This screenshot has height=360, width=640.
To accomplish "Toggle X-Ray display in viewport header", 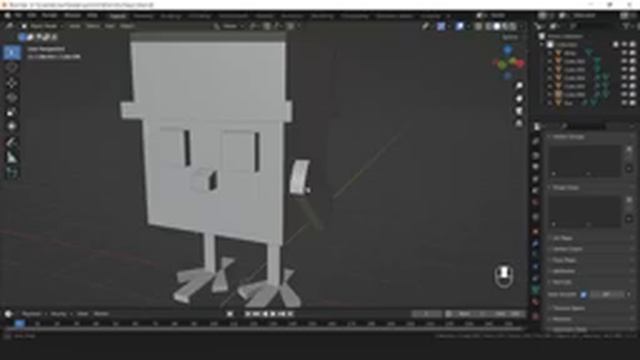I will [x=478, y=26].
